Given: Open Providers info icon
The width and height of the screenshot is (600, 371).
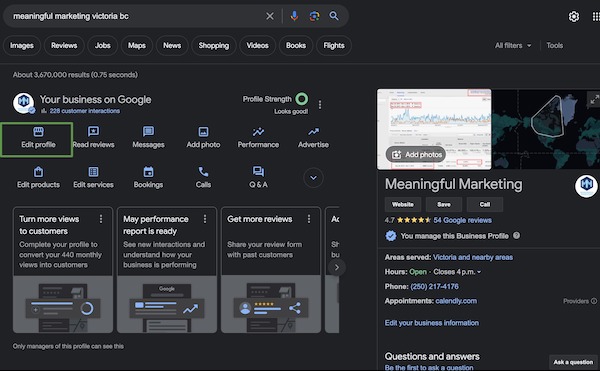Looking at the screenshot, I should pos(594,301).
